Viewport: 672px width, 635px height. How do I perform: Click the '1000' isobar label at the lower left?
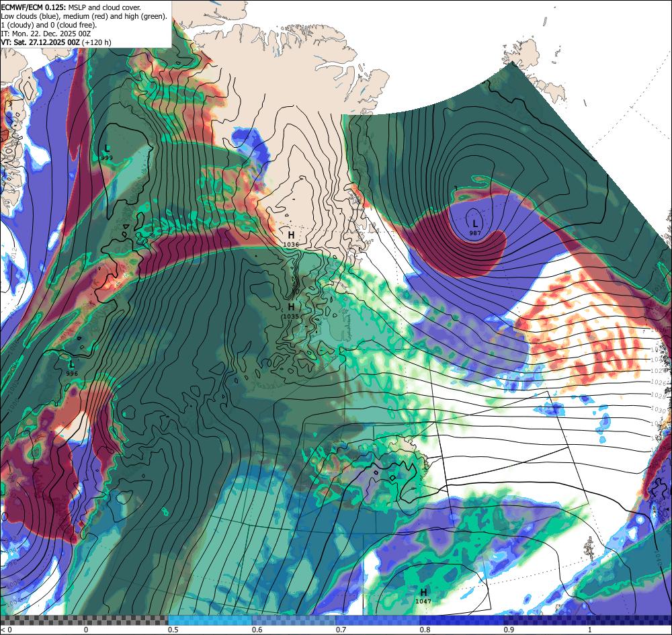13,583
